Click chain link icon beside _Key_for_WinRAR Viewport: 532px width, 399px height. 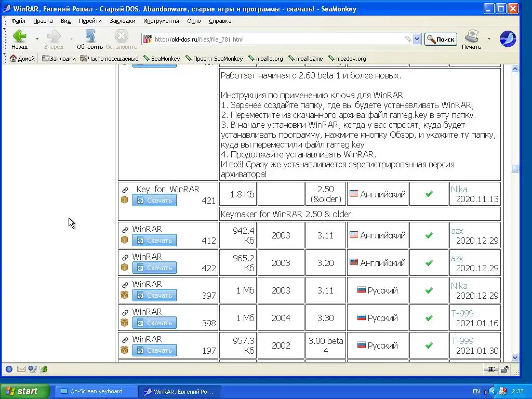[x=125, y=190]
